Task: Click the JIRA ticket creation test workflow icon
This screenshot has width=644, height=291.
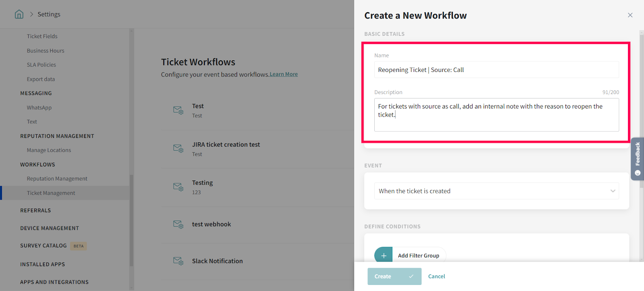Action: tap(178, 148)
